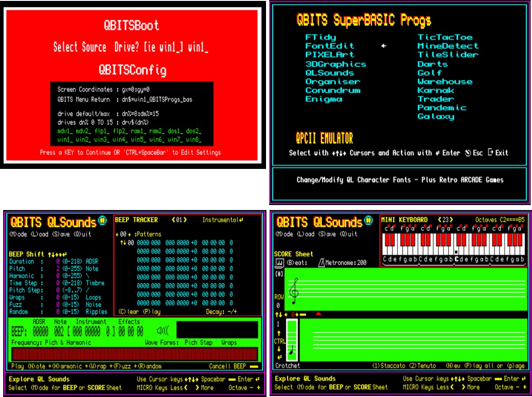Click the metronome icon next to Metronome:200
Image resolution: width=532 pixels, height=397 pixels.
point(321,262)
